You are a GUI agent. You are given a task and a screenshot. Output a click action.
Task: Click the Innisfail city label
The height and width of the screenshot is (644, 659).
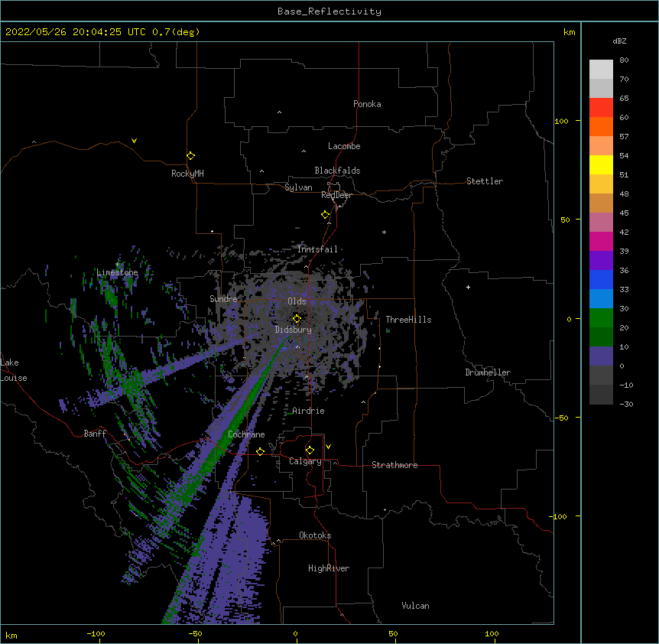(x=317, y=249)
